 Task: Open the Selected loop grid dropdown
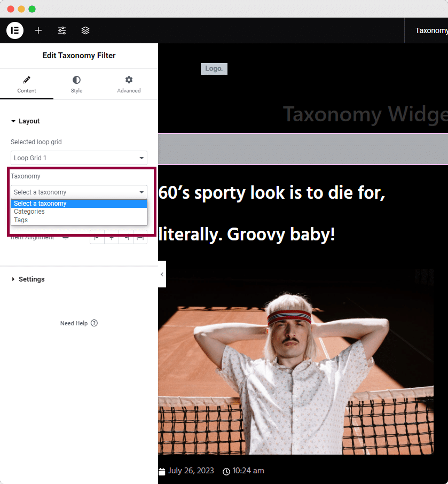pos(78,158)
